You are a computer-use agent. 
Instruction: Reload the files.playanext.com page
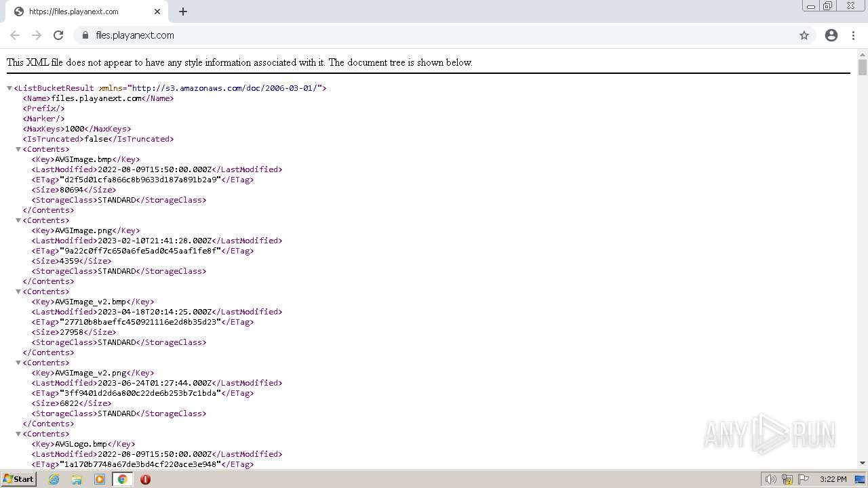point(58,35)
